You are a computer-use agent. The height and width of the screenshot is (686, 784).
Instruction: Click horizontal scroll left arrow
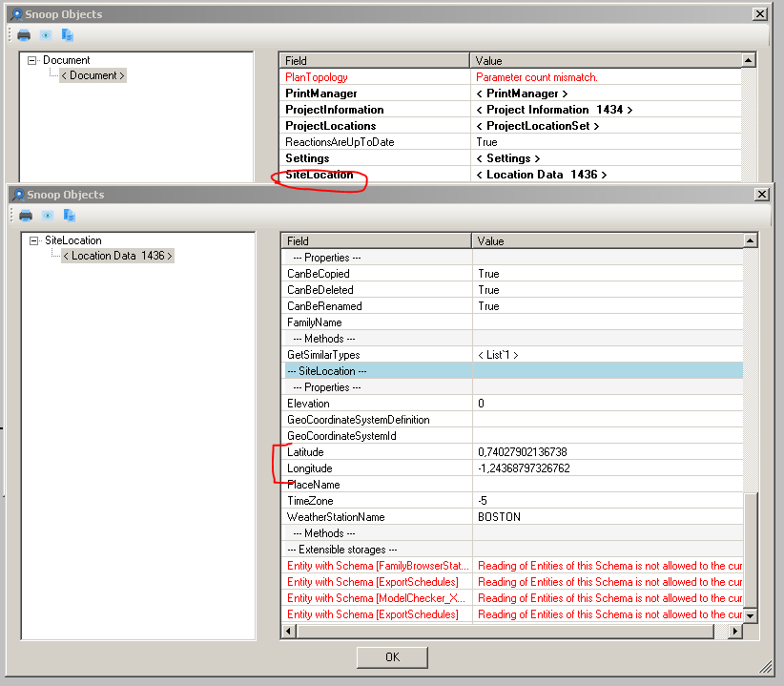pyautogui.click(x=288, y=631)
